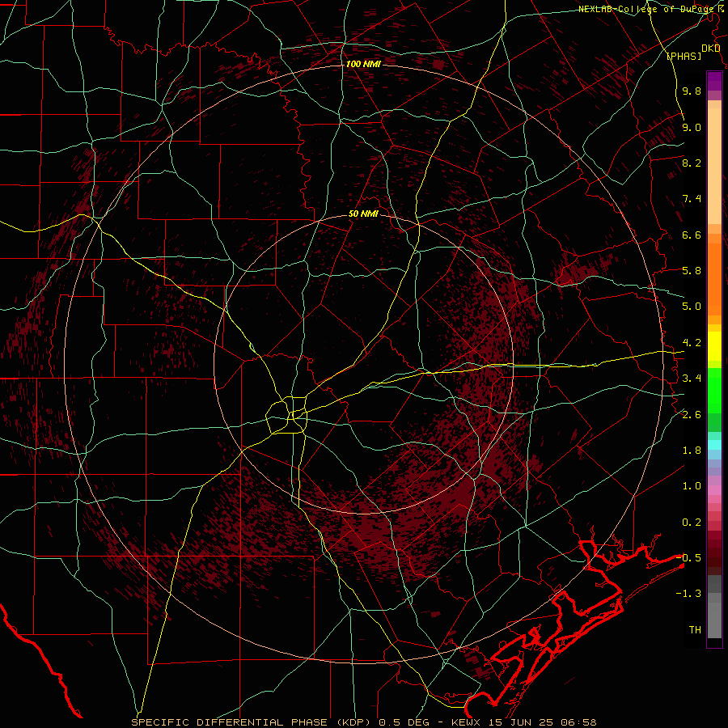Click the 8.2 scale value

(x=692, y=163)
